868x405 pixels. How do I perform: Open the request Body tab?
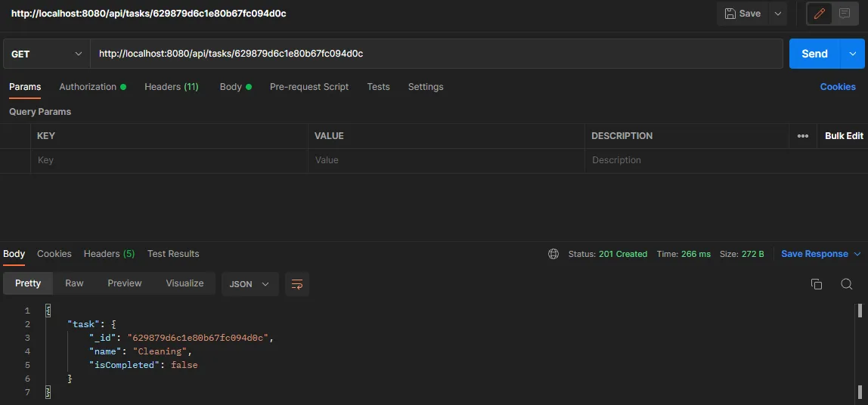click(235, 87)
